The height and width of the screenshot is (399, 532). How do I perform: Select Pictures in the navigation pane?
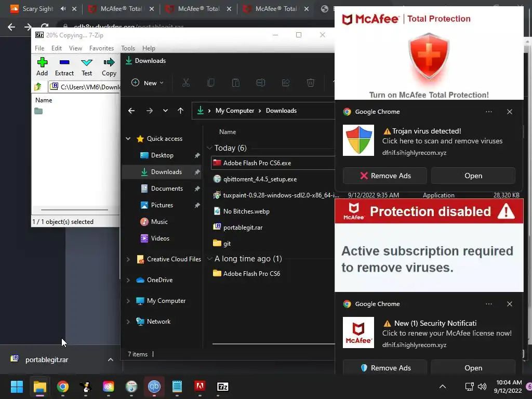[162, 205]
